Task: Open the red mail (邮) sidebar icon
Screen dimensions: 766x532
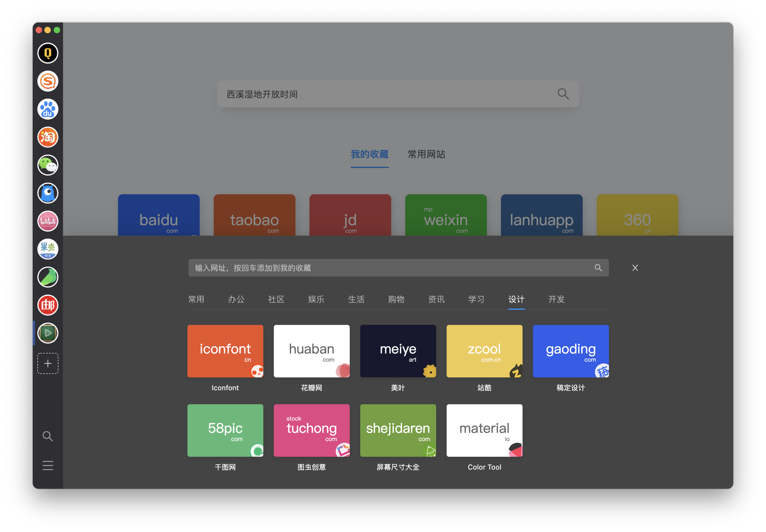Action: pyautogui.click(x=48, y=305)
